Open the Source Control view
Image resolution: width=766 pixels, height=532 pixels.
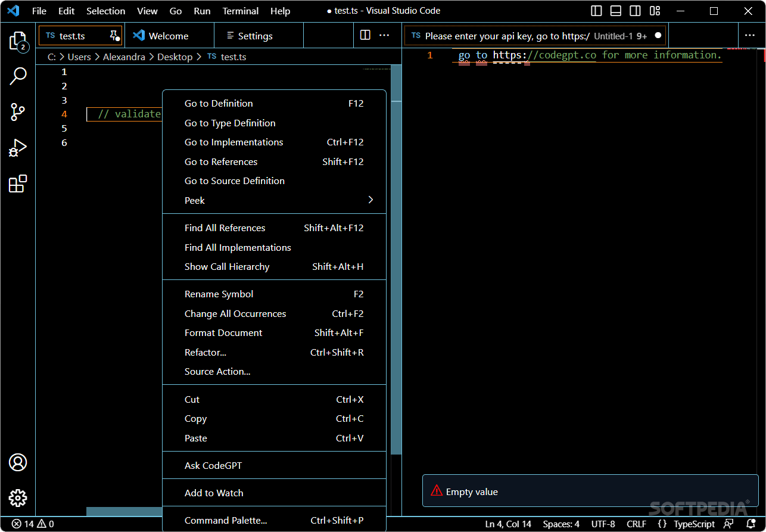(x=18, y=111)
